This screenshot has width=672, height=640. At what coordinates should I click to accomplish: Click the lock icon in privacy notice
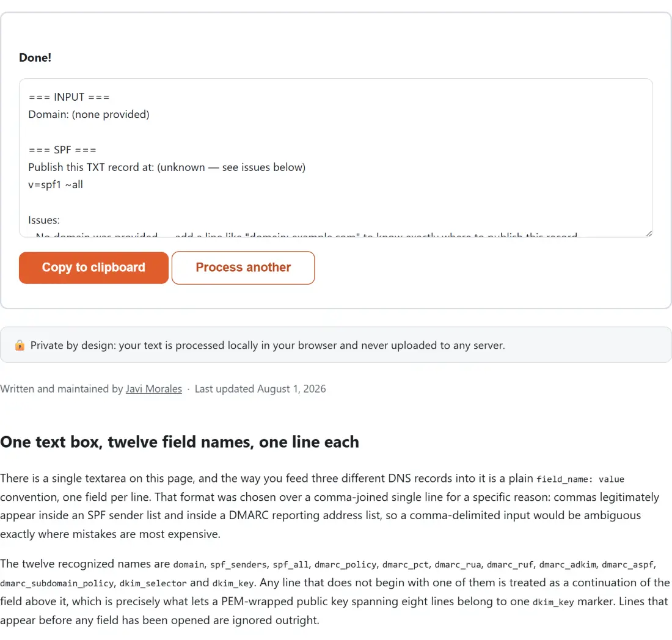click(20, 345)
